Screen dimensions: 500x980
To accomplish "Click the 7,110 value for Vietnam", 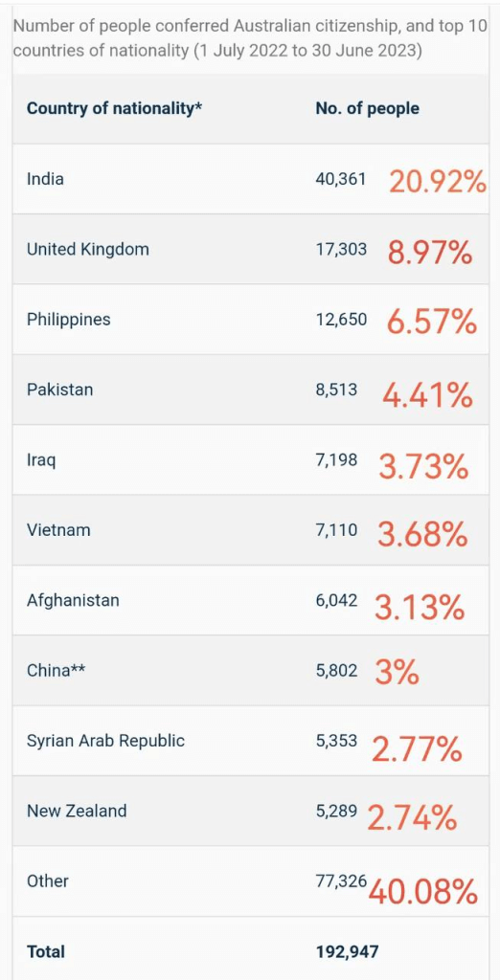I will [336, 530].
